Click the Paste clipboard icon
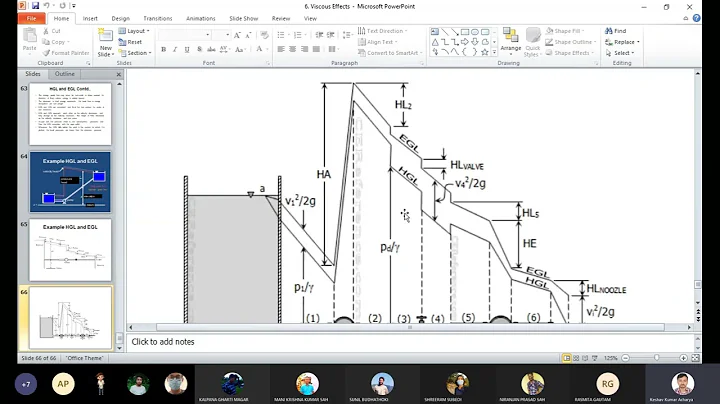The height and width of the screenshot is (404, 720). click(30, 35)
